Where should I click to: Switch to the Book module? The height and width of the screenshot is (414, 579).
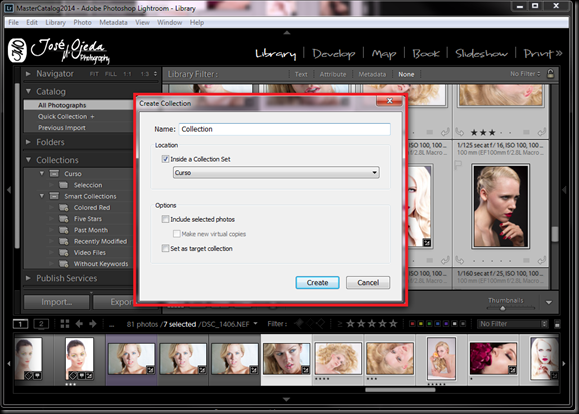(x=426, y=54)
